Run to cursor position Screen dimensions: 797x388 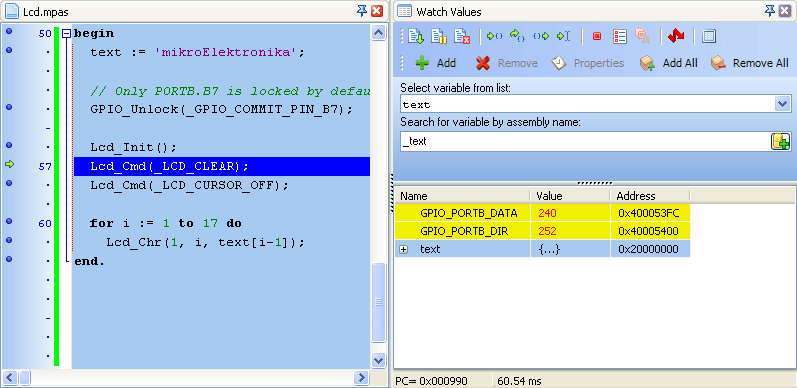coord(564,36)
